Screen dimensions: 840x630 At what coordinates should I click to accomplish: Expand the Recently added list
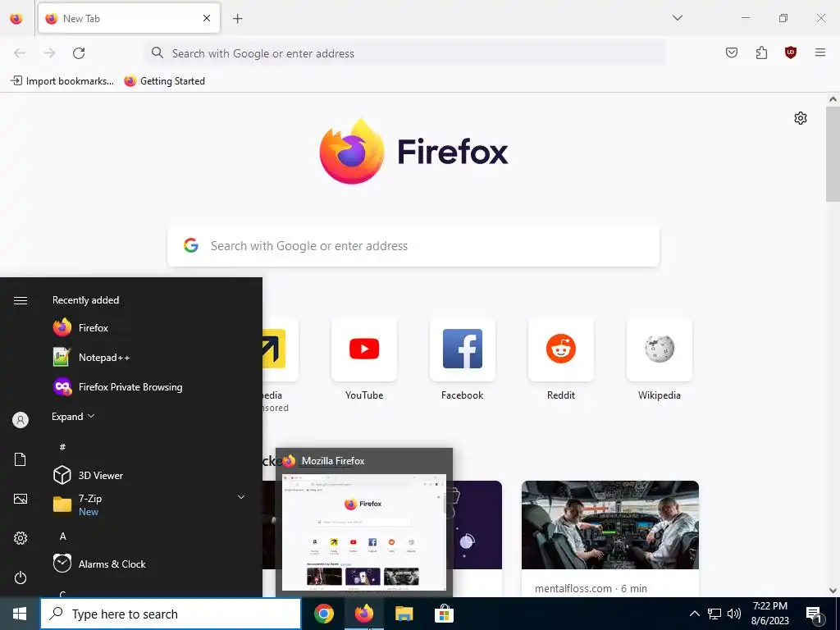(x=73, y=416)
